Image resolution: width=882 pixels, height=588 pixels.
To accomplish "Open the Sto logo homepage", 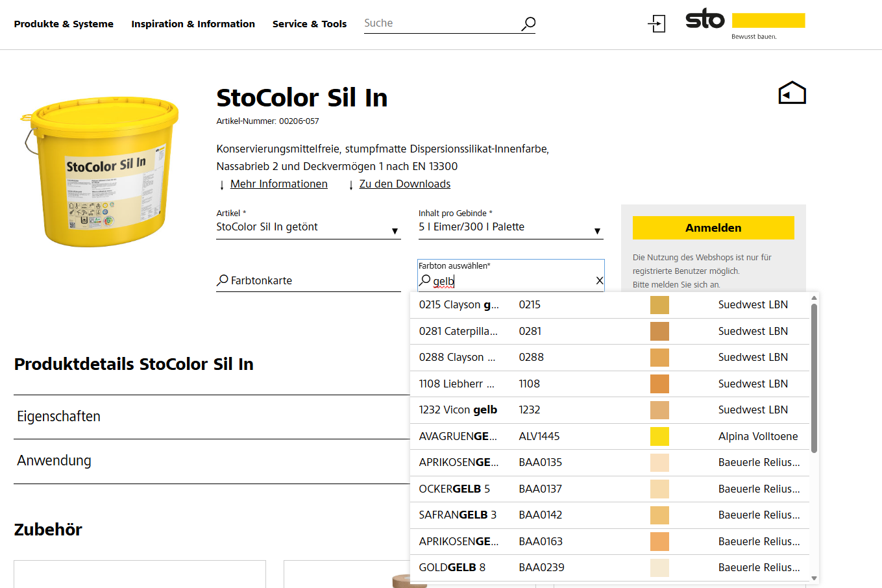I will click(745, 23).
